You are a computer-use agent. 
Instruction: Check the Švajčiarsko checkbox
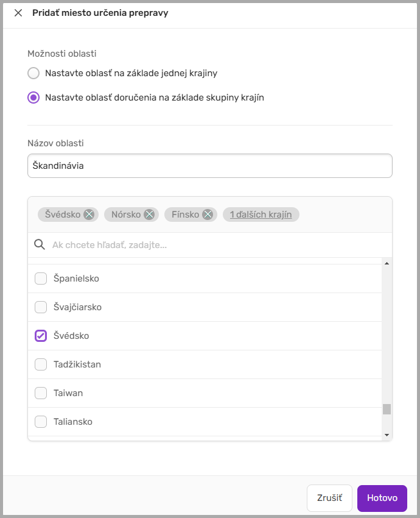click(x=41, y=307)
